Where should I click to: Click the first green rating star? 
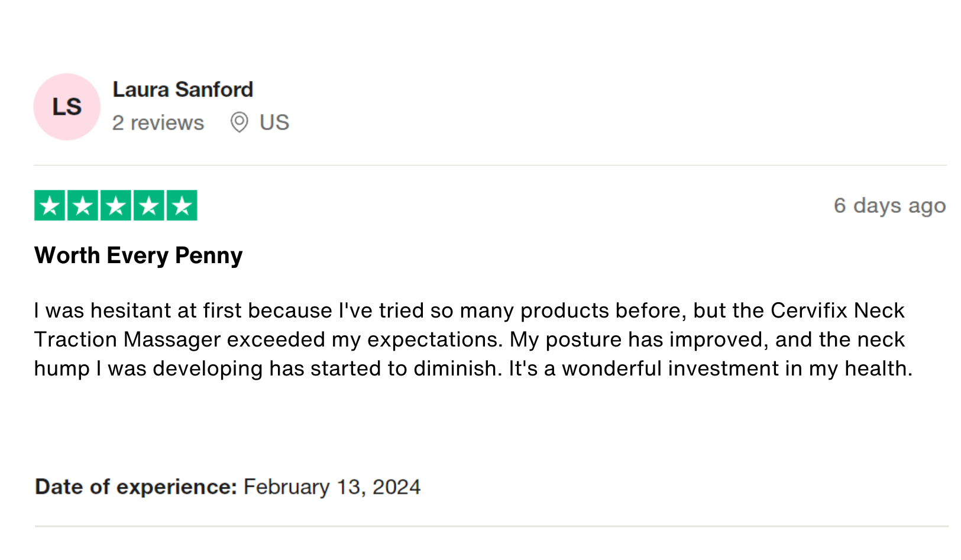50,206
